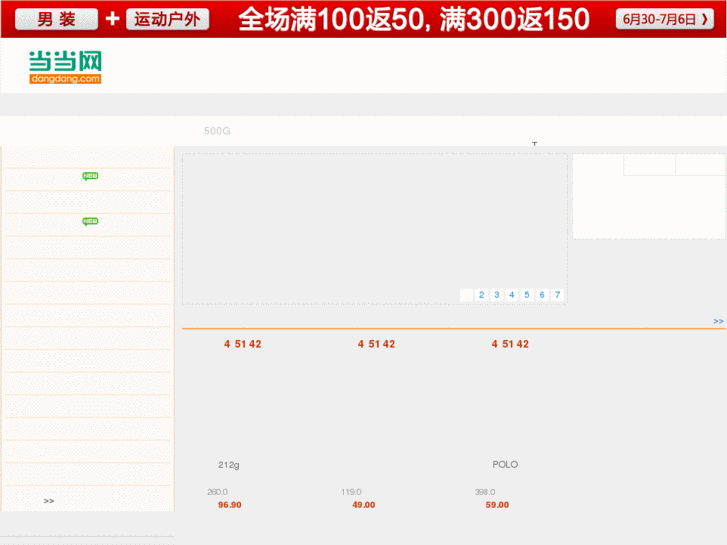The width and height of the screenshot is (727, 545).
Task: Click the original price 119.0
Action: coord(351,492)
